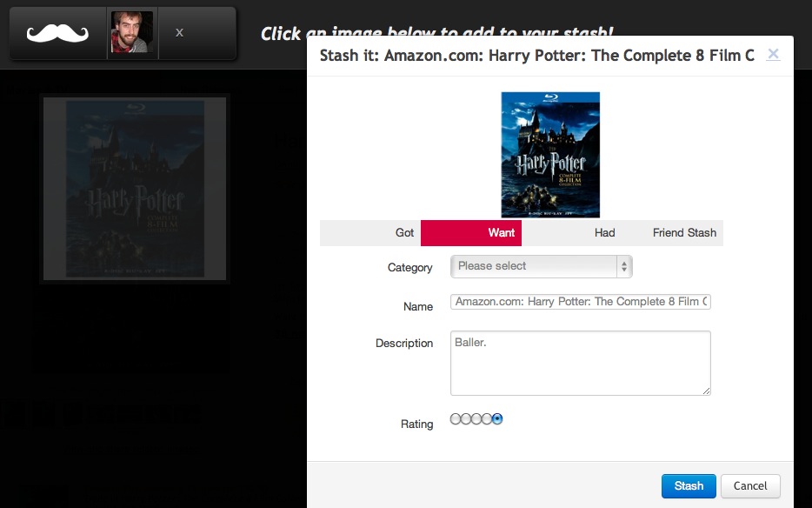Open the Category 'Please select' dropdown

pos(541,266)
